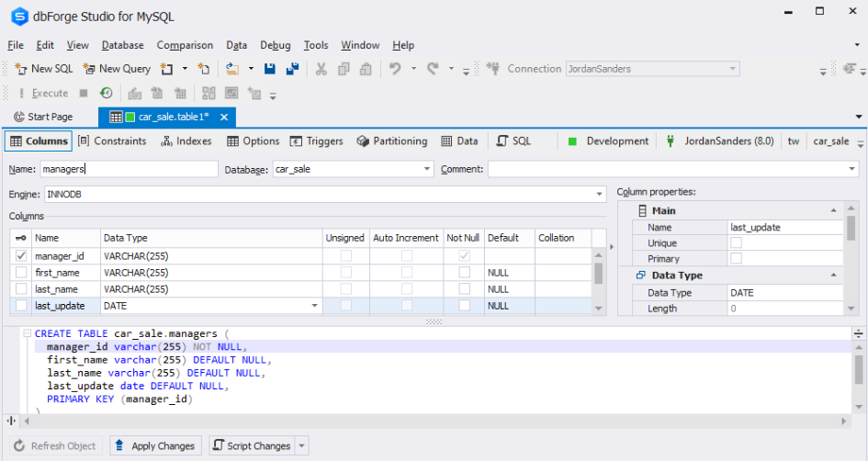868x461 pixels.
Task: Check the Unique property checkbox
Action: (x=736, y=242)
